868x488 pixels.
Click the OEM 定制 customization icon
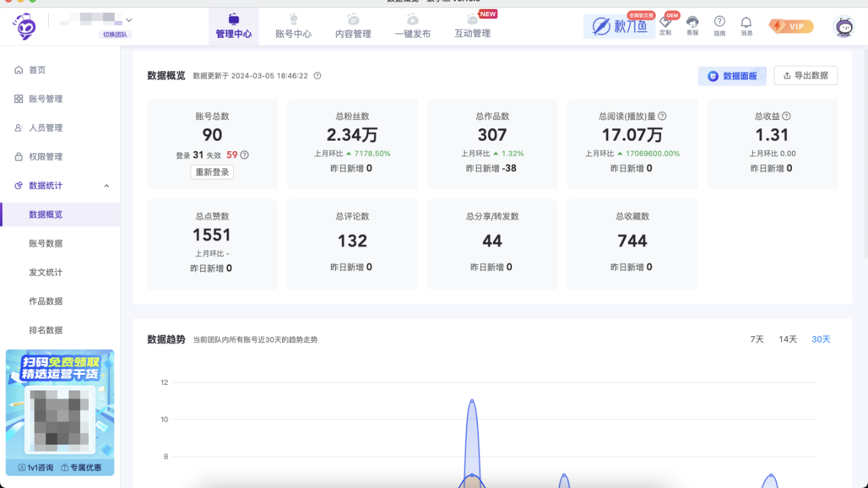665,26
